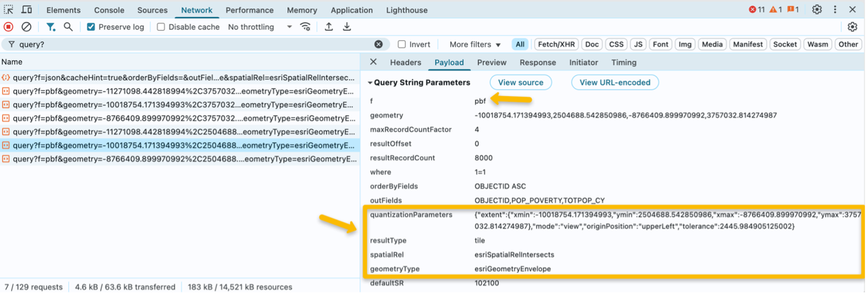
Task: Stop recording network log
Action: tap(8, 27)
